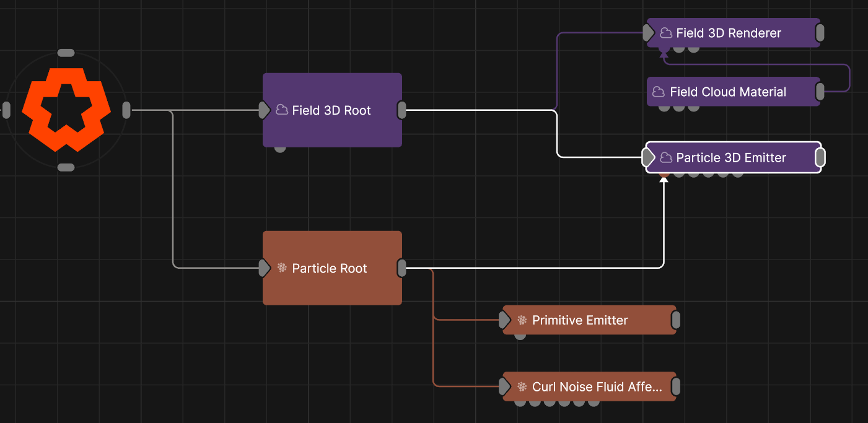Click the output port of Field 3D Root
The width and height of the screenshot is (868, 423).
401,110
